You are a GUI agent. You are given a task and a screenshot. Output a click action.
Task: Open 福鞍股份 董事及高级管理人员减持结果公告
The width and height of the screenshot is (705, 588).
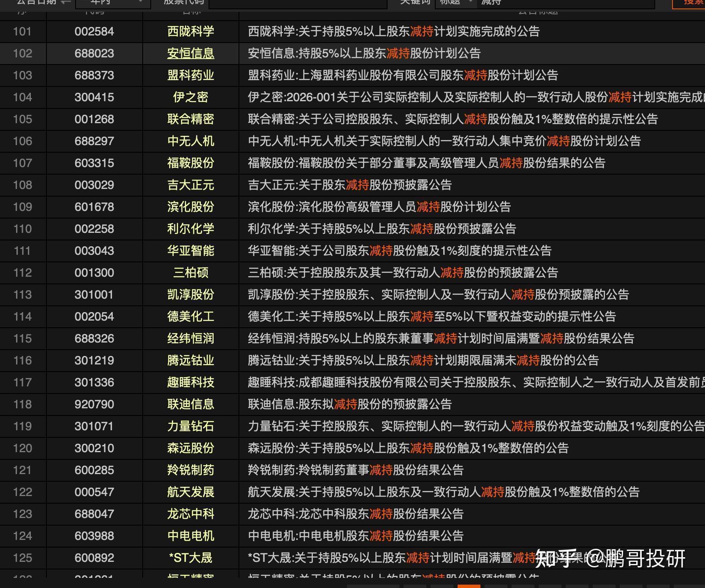tap(427, 163)
